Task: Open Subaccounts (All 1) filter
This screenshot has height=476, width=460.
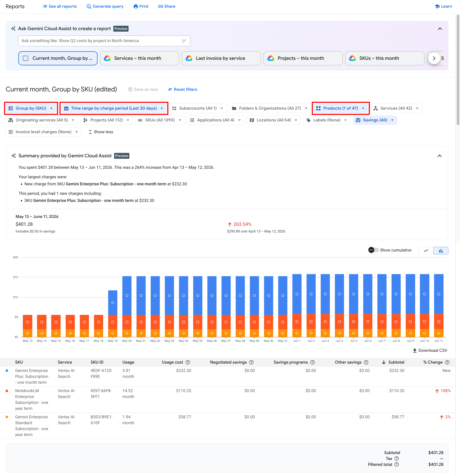Action: [x=198, y=108]
